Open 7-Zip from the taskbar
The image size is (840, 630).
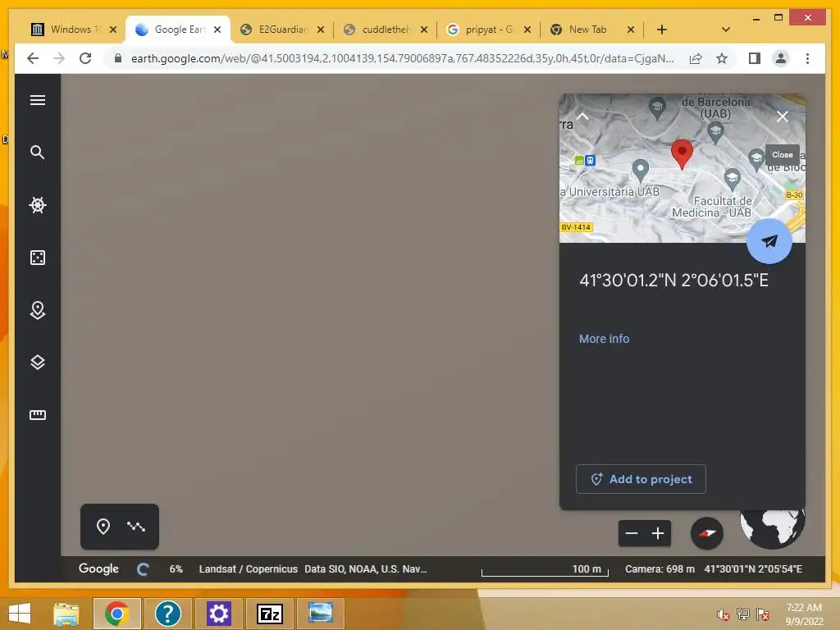(x=269, y=614)
